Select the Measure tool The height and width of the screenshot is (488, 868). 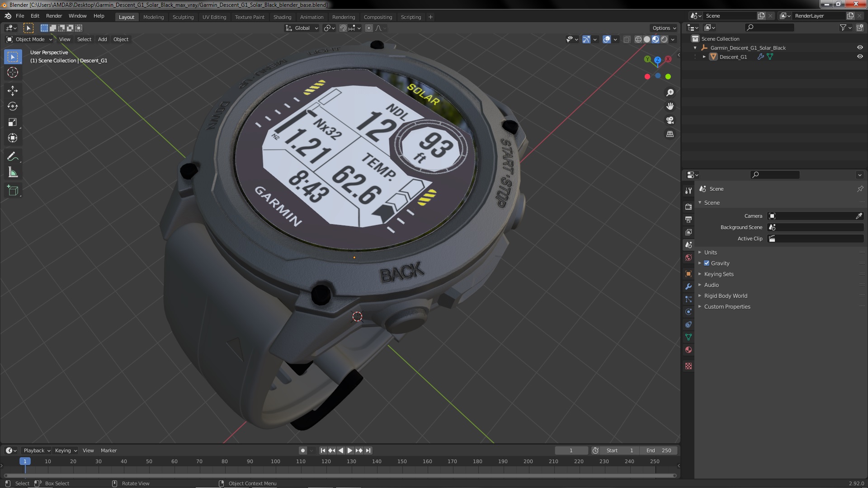[x=13, y=172]
